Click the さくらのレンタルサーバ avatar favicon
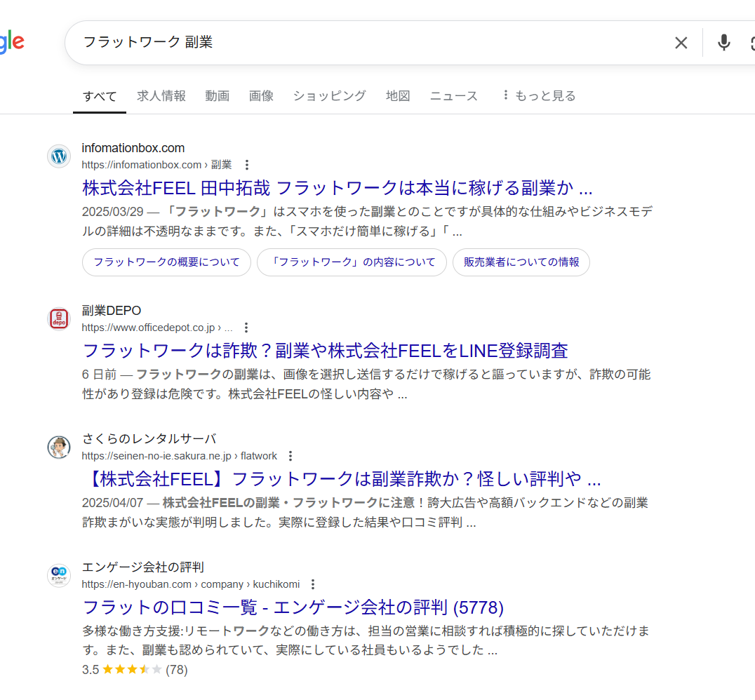This screenshot has width=755, height=700. click(x=59, y=447)
